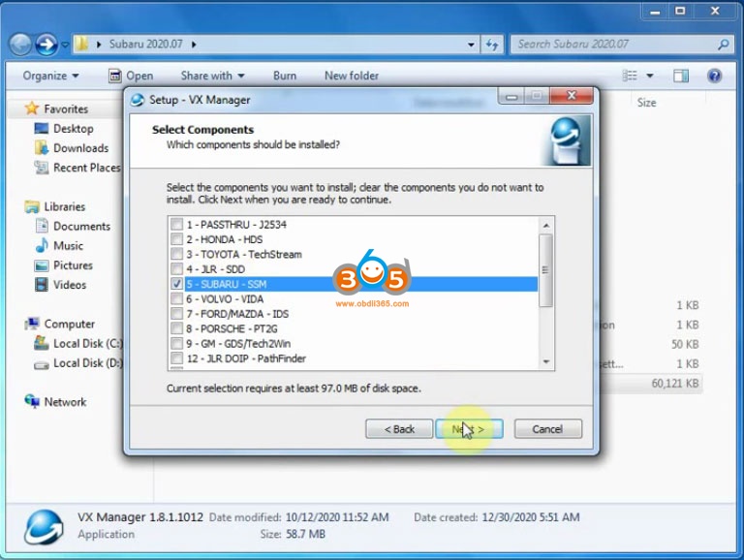Click the Explorer forward navigation arrow
The height and width of the screenshot is (560, 744).
[46, 45]
